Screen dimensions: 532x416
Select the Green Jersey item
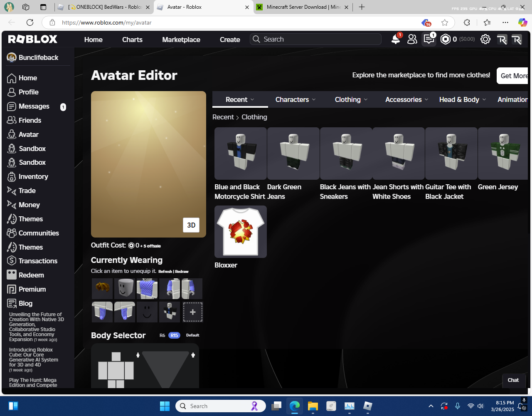(503, 154)
